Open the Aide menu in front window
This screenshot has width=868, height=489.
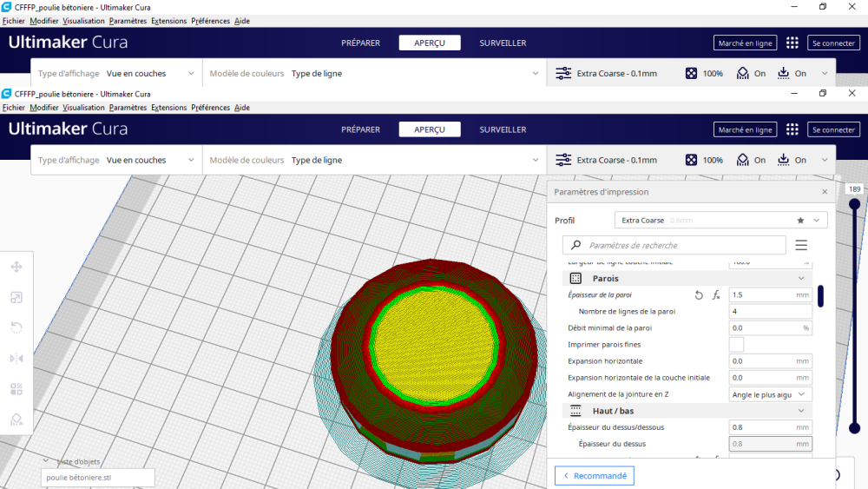pos(242,108)
